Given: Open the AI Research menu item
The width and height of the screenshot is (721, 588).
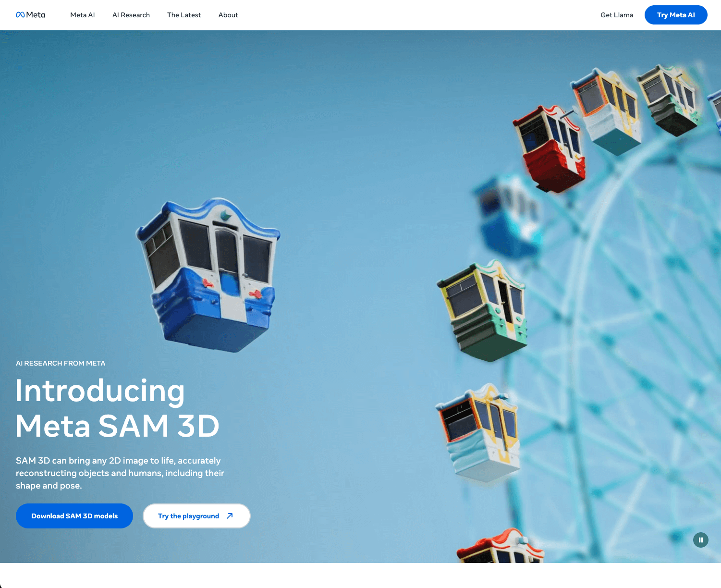Looking at the screenshot, I should (x=131, y=15).
